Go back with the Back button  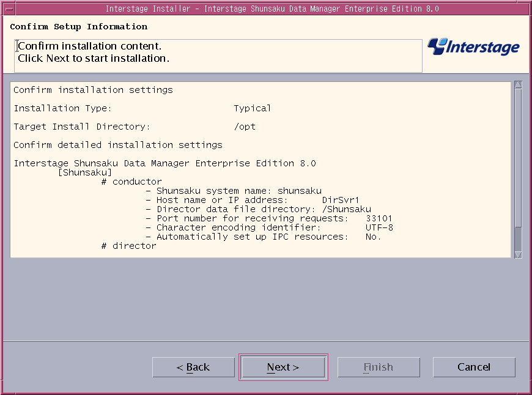[193, 367]
